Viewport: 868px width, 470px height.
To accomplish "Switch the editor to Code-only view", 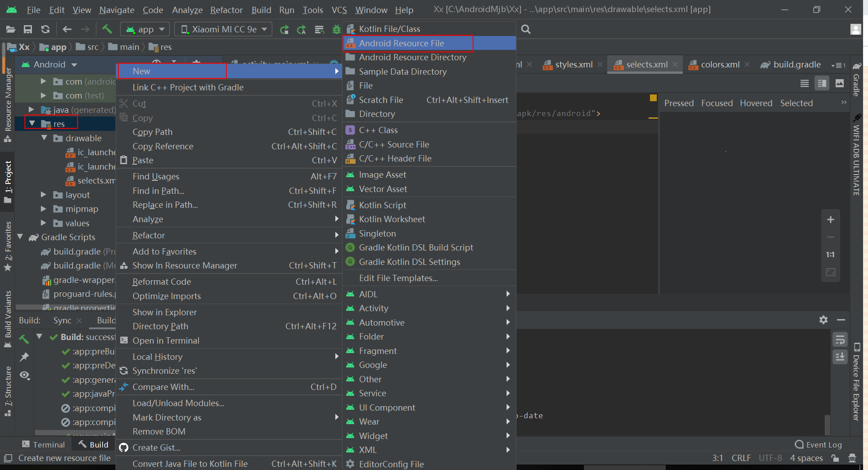I will [x=804, y=83].
